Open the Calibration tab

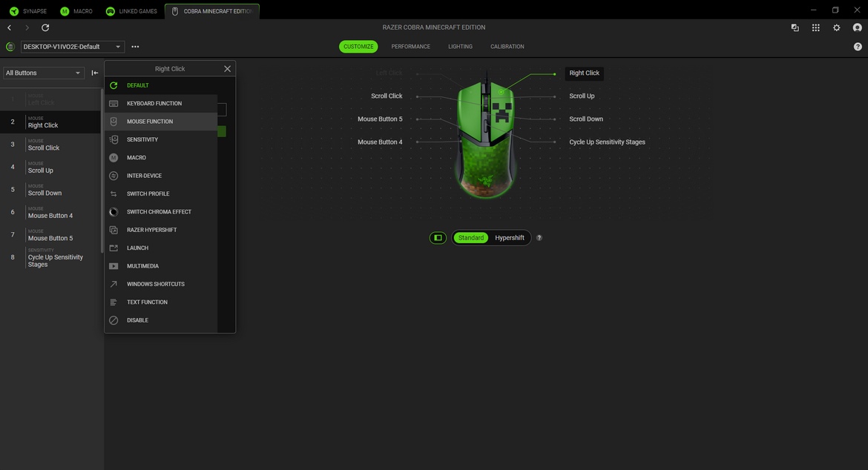tap(507, 47)
